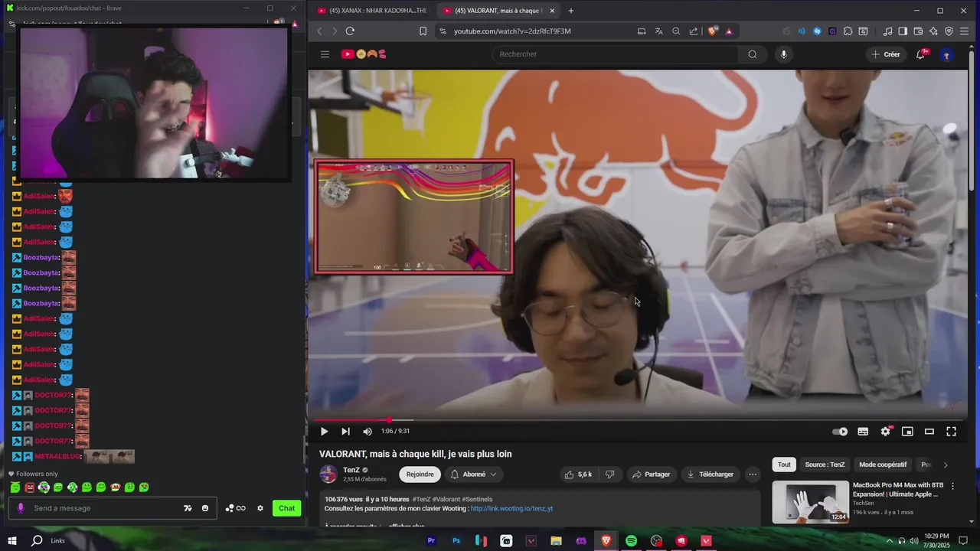Click the Télécharger button
Viewport: 980px width, 551px height.
tap(710, 474)
